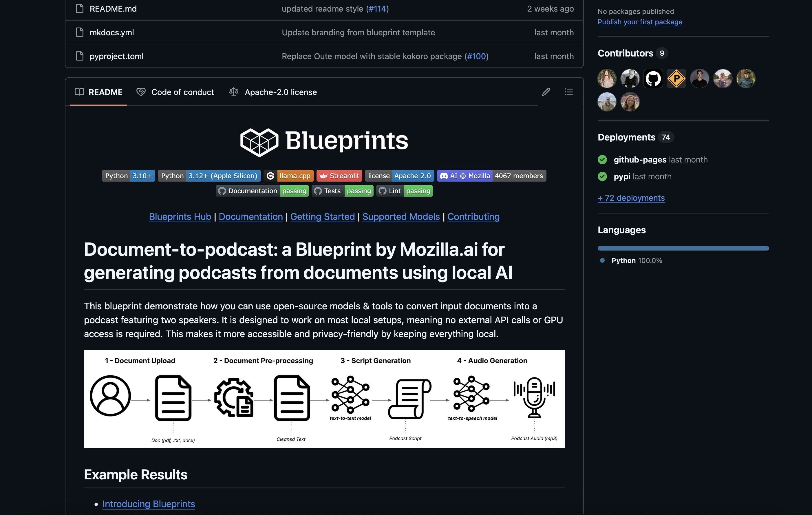
Task: Open the first contributor avatar
Action: tap(607, 78)
